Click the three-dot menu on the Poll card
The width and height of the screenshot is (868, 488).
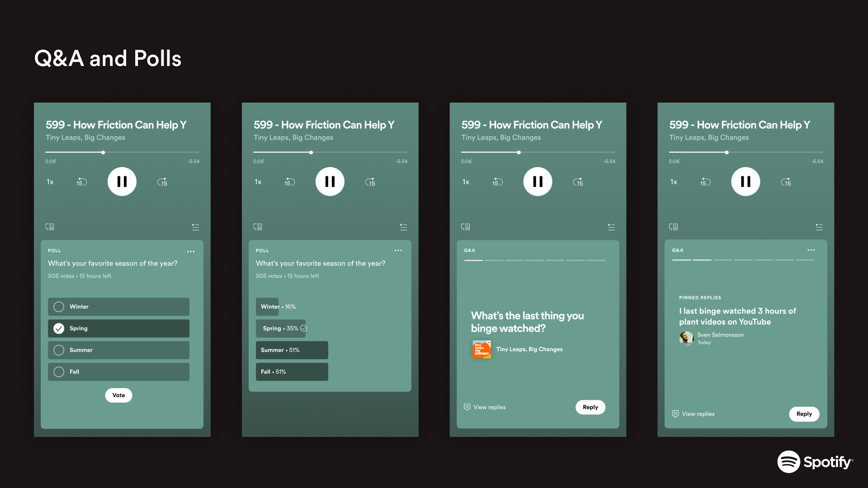[192, 250]
